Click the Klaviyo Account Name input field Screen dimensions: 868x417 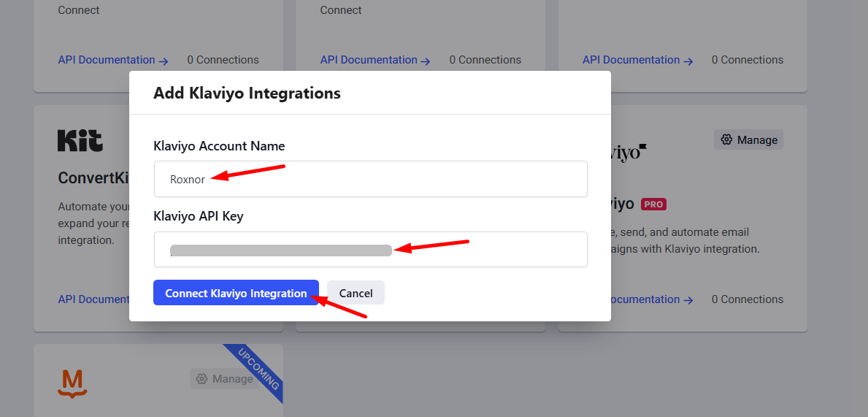point(370,179)
